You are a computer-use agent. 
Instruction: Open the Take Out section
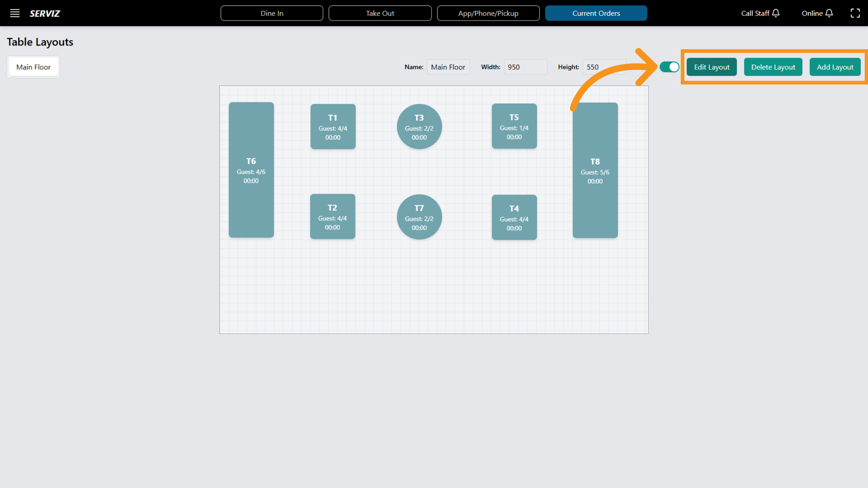380,13
